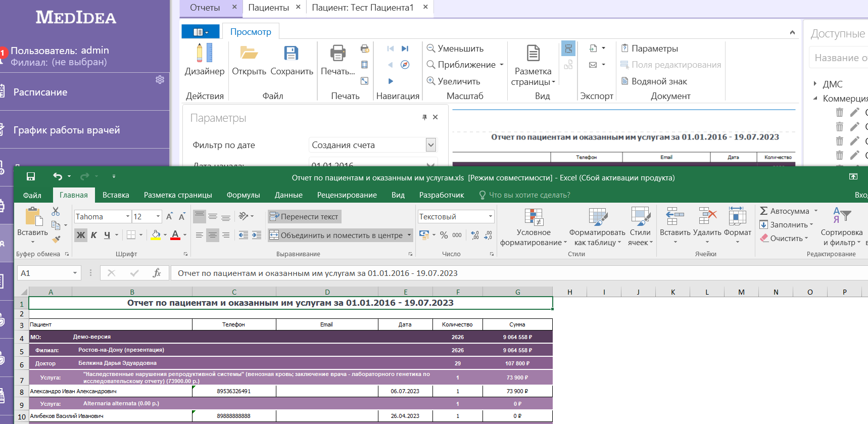
Task: Go to first page in Навигация group
Action: 390,49
